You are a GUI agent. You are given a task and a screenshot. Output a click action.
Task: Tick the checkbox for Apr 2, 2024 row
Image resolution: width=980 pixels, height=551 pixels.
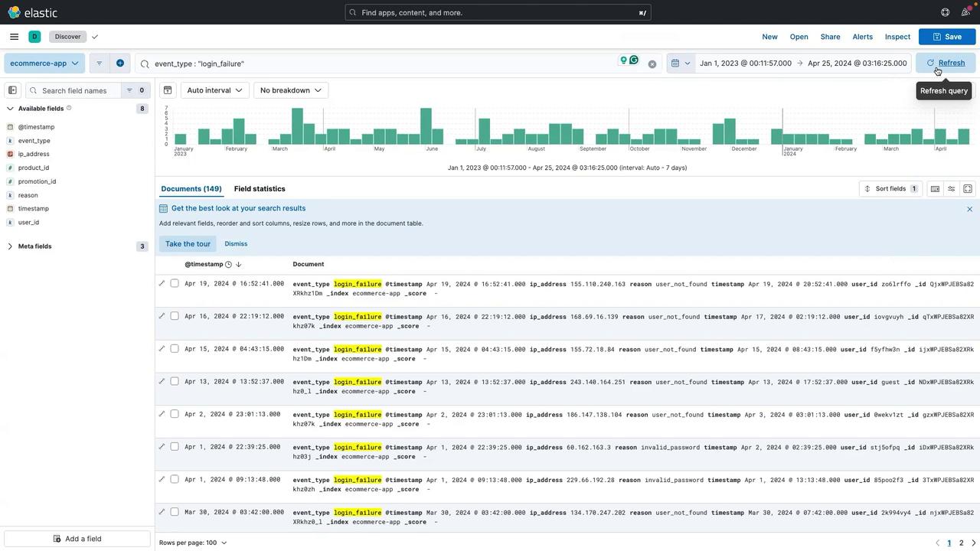coord(175,414)
